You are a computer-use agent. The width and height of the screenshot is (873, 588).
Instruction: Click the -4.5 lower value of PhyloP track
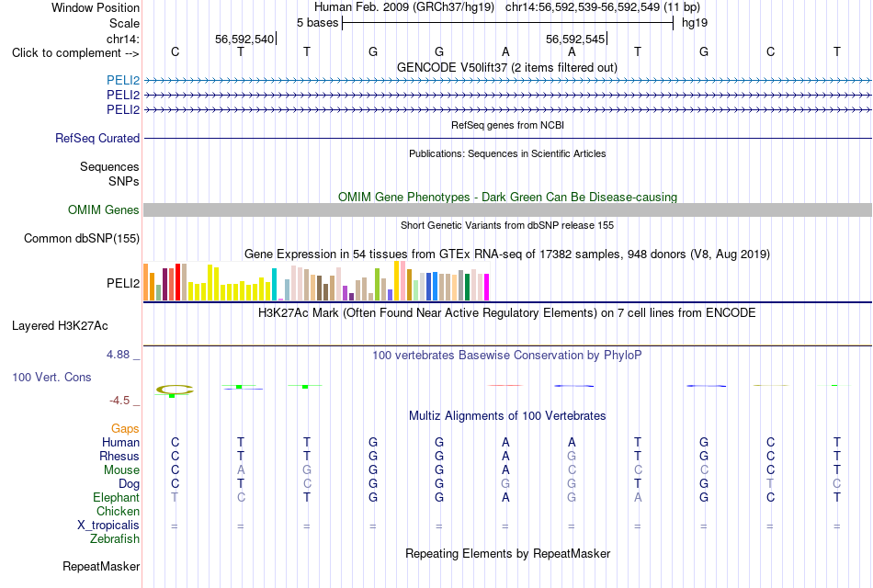tap(119, 401)
